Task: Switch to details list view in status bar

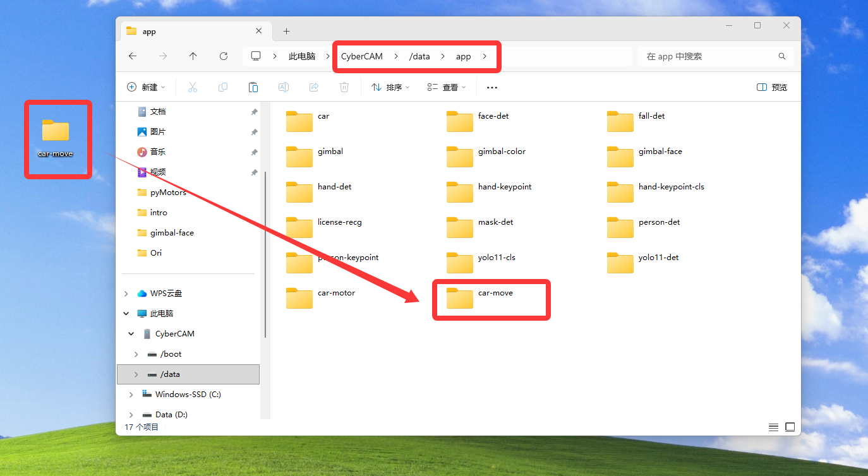Action: click(773, 427)
